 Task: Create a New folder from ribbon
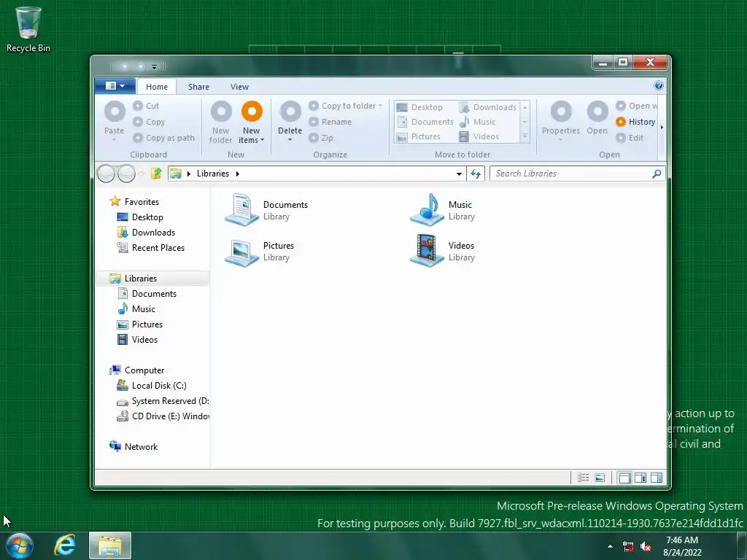point(221,122)
